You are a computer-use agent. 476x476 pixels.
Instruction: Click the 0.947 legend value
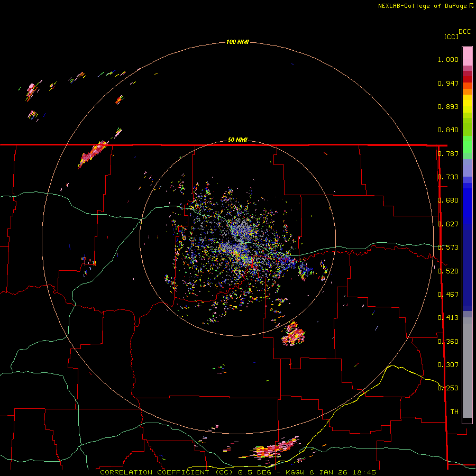pos(448,83)
